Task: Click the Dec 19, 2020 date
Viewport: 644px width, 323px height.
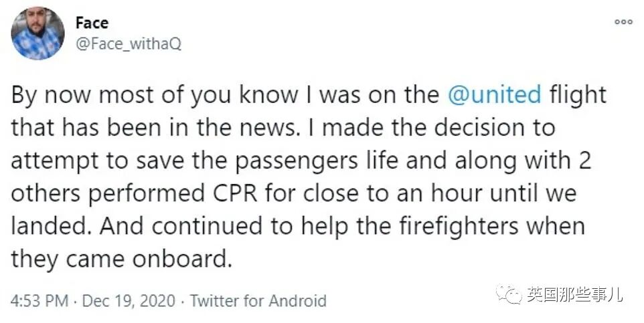Action: pos(130,300)
